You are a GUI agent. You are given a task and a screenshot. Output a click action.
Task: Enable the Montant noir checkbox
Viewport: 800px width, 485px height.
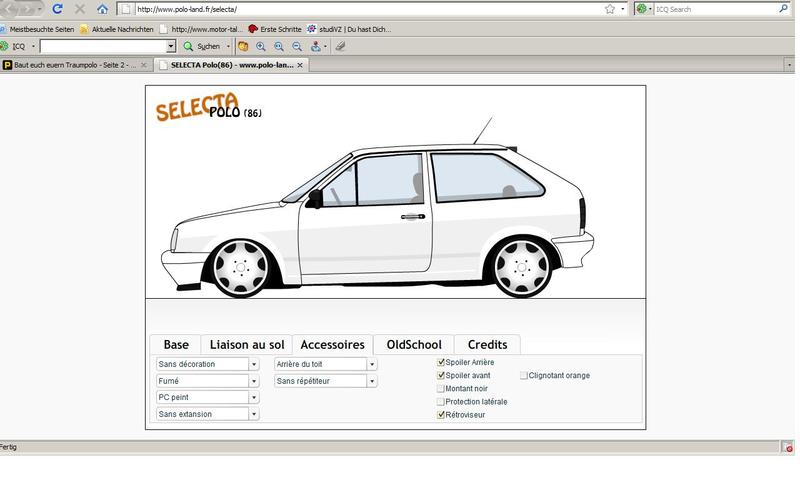[x=441, y=389]
